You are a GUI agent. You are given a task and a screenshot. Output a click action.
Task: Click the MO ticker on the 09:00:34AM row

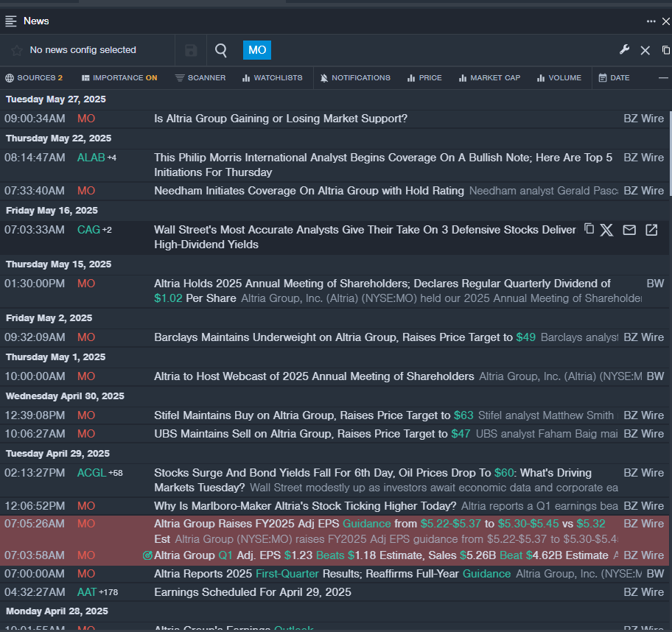86,119
